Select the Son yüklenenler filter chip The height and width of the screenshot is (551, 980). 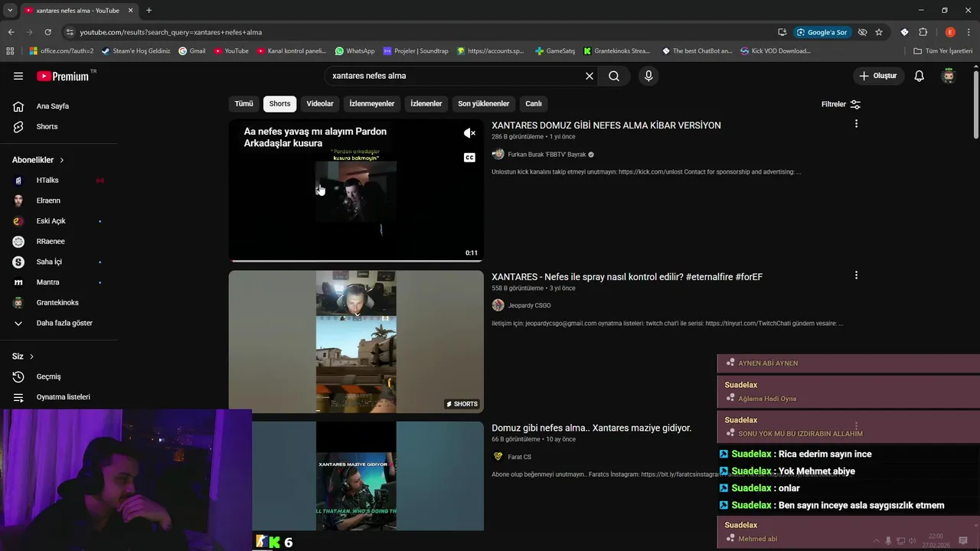pyautogui.click(x=483, y=104)
